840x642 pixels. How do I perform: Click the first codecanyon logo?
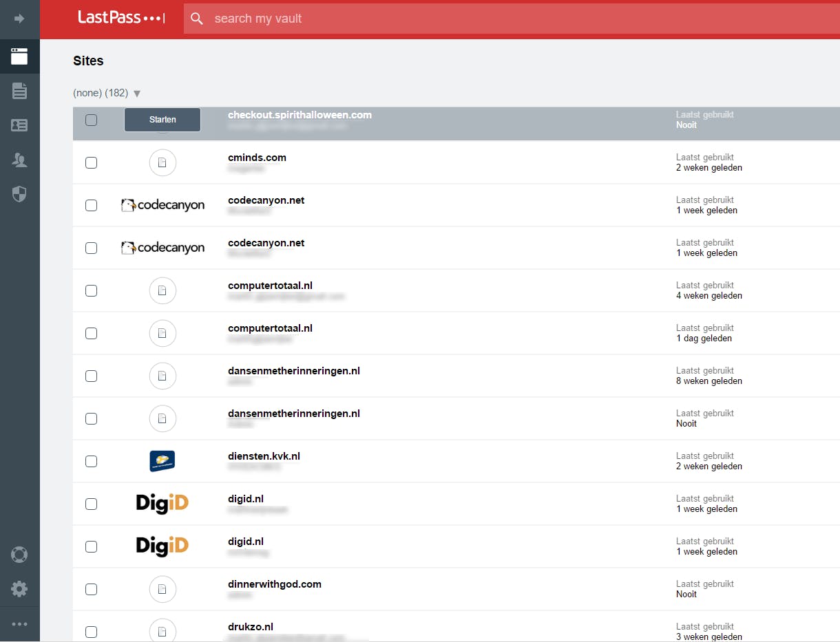tap(162, 205)
